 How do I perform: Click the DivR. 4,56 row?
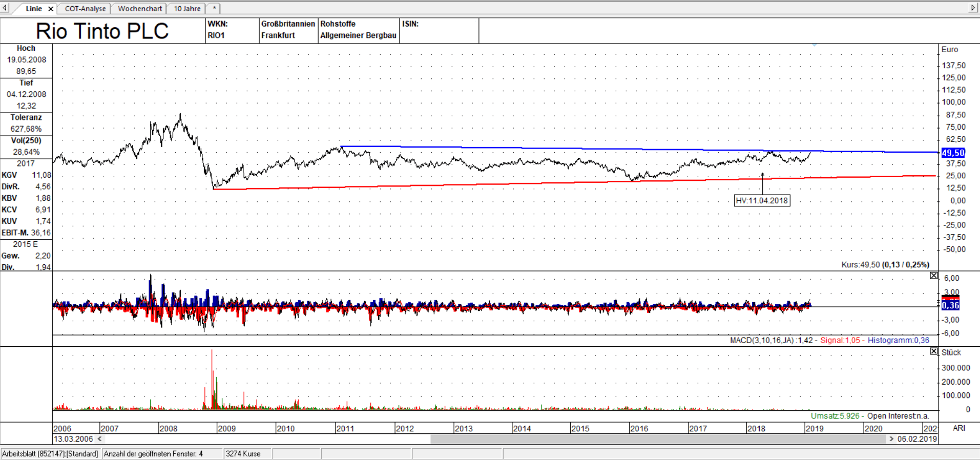pos(26,187)
